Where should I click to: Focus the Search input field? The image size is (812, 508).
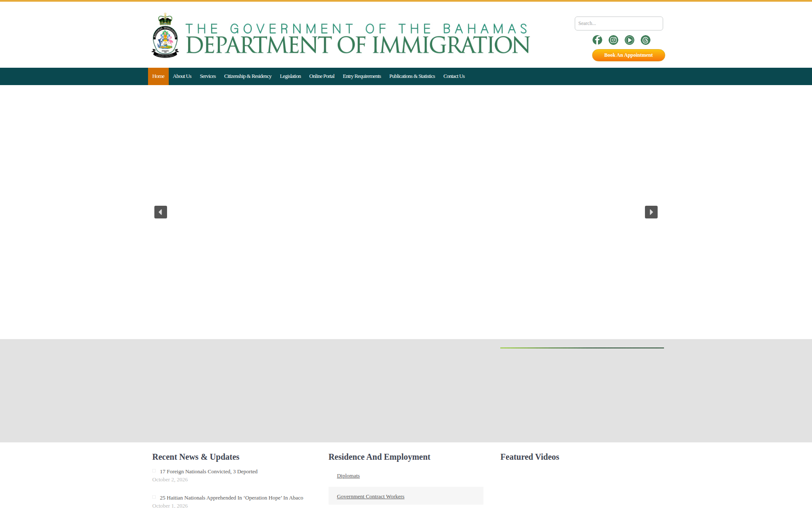[x=619, y=23]
